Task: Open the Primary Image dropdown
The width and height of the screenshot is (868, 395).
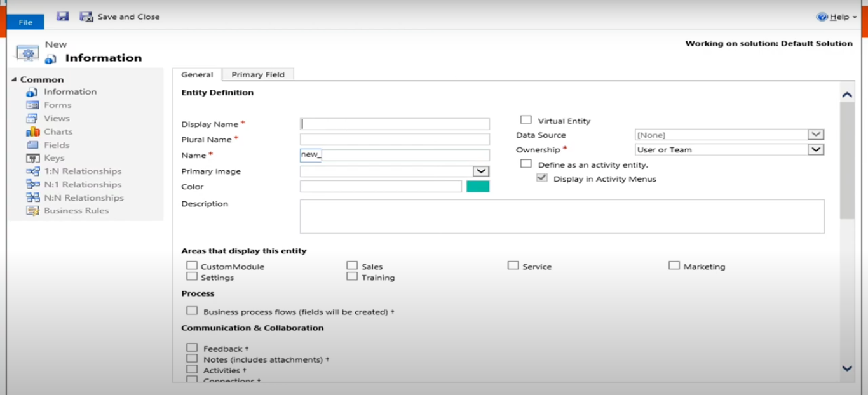Action: coord(481,171)
